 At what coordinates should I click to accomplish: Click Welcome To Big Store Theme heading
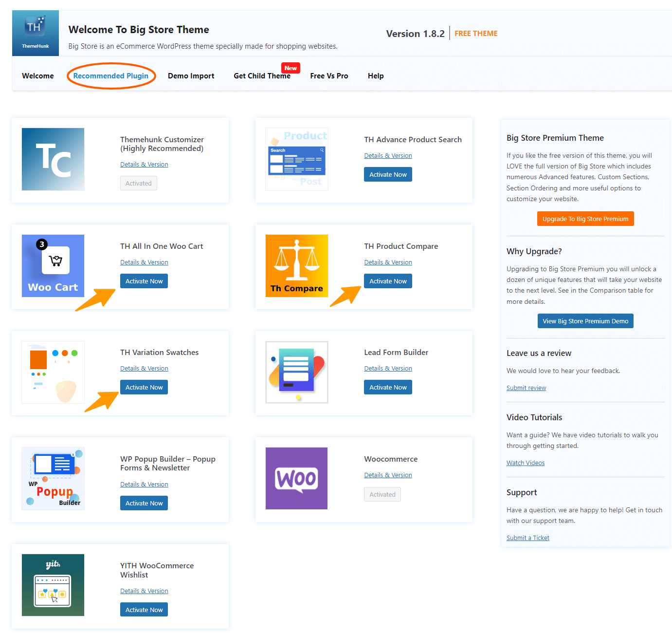[x=139, y=30]
